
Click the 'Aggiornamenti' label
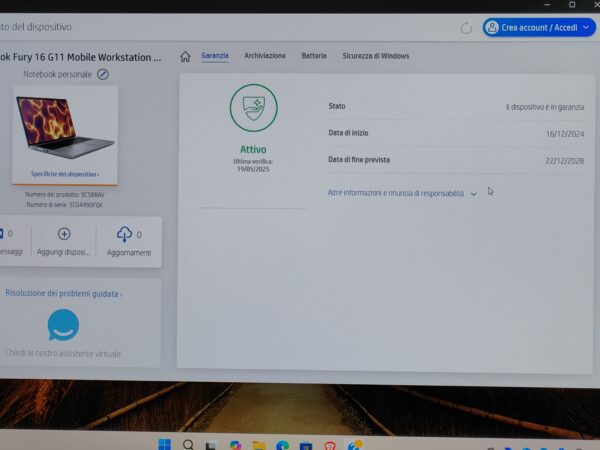pyautogui.click(x=129, y=253)
